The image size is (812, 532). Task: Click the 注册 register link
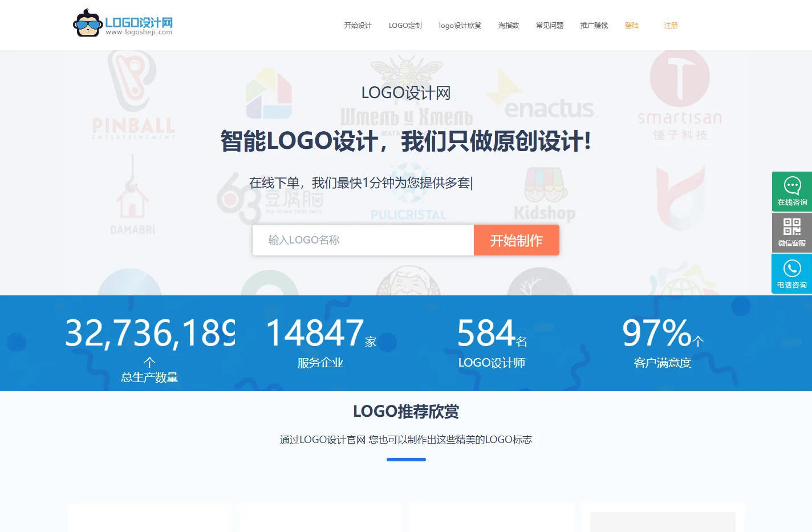point(671,26)
